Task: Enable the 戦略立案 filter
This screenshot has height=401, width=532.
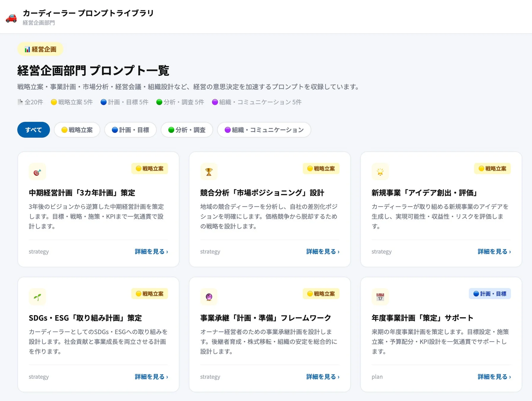Action: coord(77,130)
